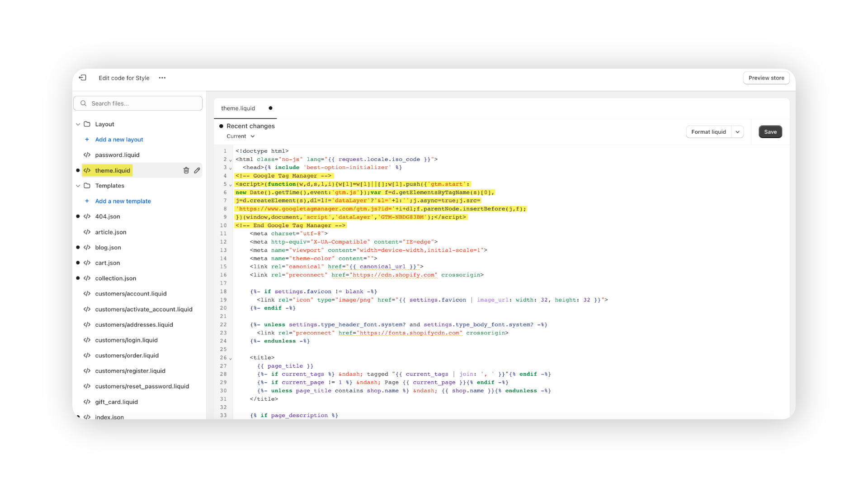The width and height of the screenshot is (868, 488).
Task: Open customers/reset_password.liquid file
Action: (x=142, y=386)
